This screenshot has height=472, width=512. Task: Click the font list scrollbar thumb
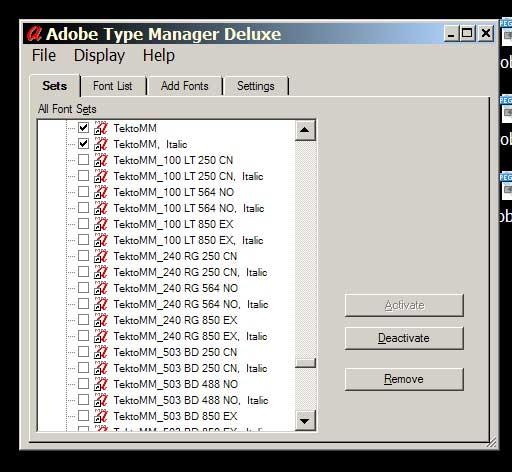[x=305, y=363]
